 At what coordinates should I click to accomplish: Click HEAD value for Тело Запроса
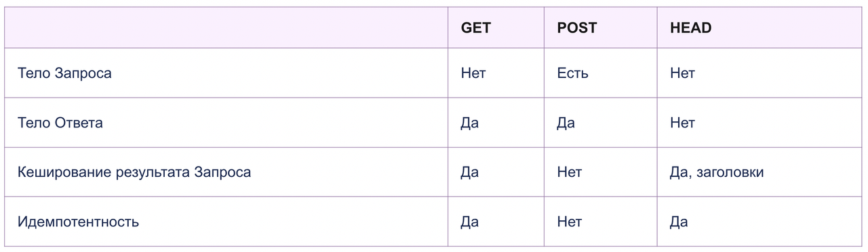pos(682,73)
